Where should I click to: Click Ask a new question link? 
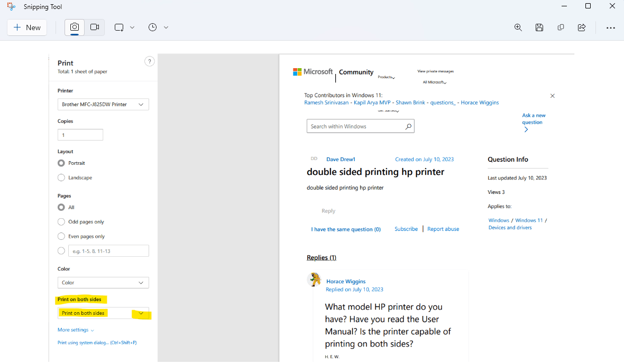(534, 123)
